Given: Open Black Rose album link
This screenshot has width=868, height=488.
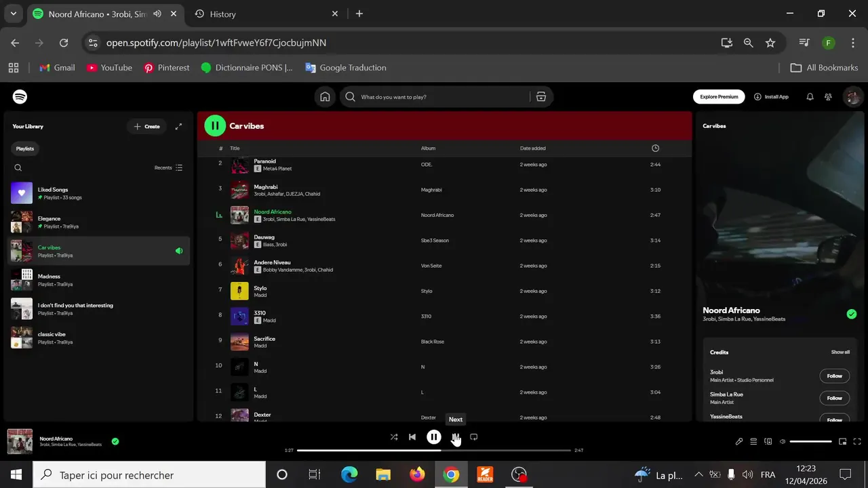Looking at the screenshot, I should (x=433, y=342).
